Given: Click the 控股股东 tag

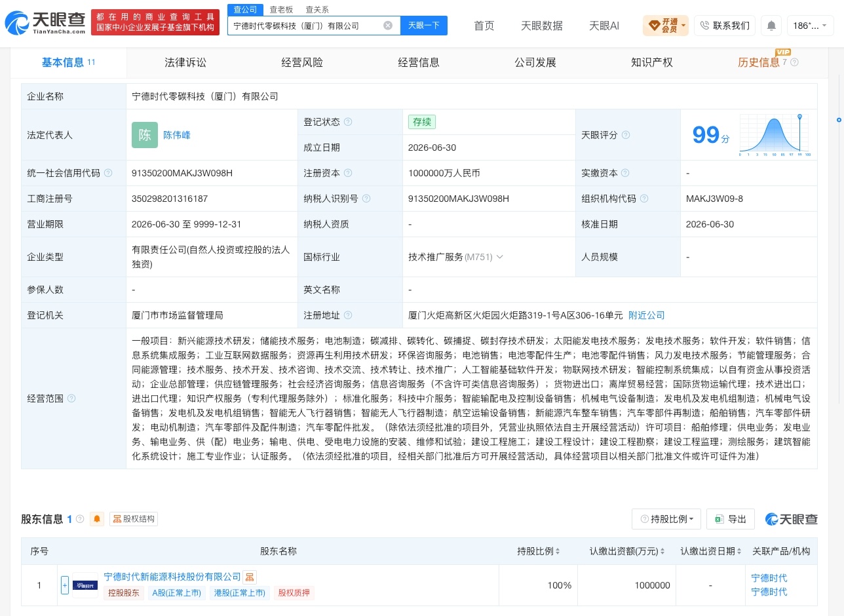Looking at the screenshot, I should point(124,593).
